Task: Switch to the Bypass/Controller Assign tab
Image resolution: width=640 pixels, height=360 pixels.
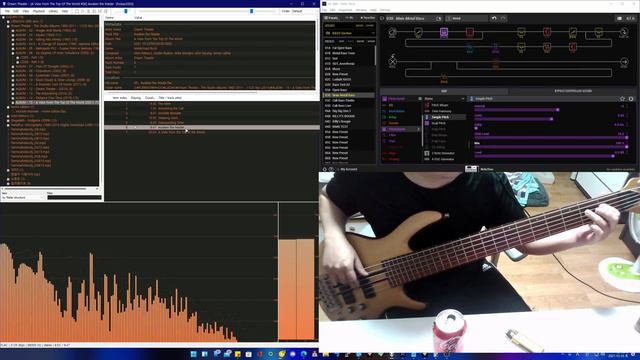Action: coord(573,91)
